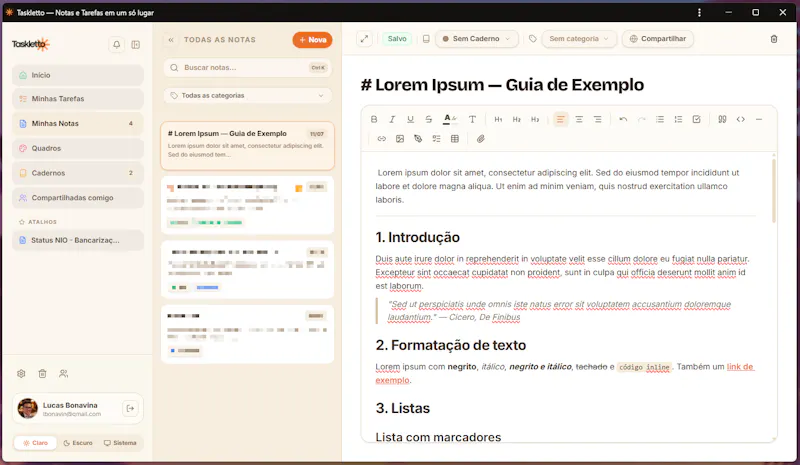Switch to Claro theme

35,443
